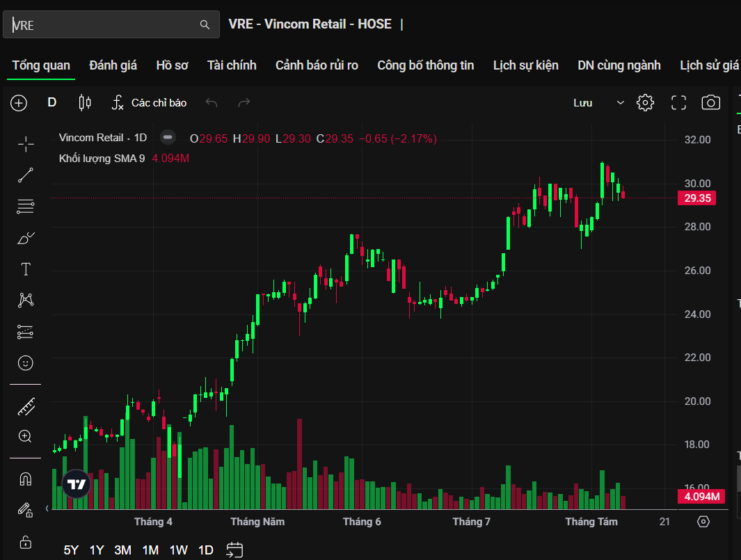This screenshot has height=560, width=741.
Task: Click the search magnifier icon in VRE box
Action: click(204, 24)
